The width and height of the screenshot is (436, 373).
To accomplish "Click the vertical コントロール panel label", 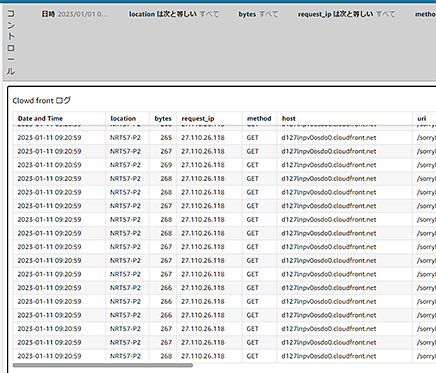I will point(11,42).
